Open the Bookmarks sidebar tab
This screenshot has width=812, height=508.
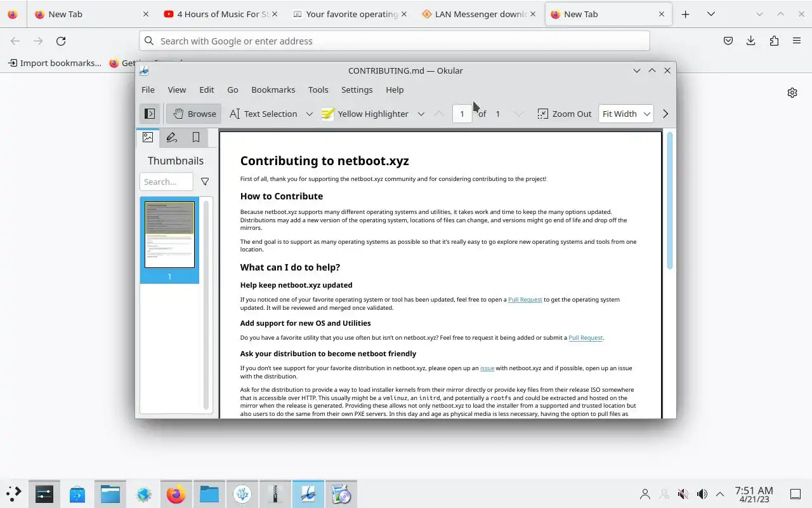click(x=196, y=137)
